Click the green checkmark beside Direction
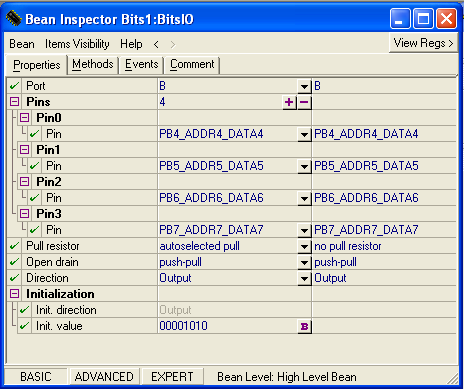Viewport: 464px width, 389px height. 14,278
